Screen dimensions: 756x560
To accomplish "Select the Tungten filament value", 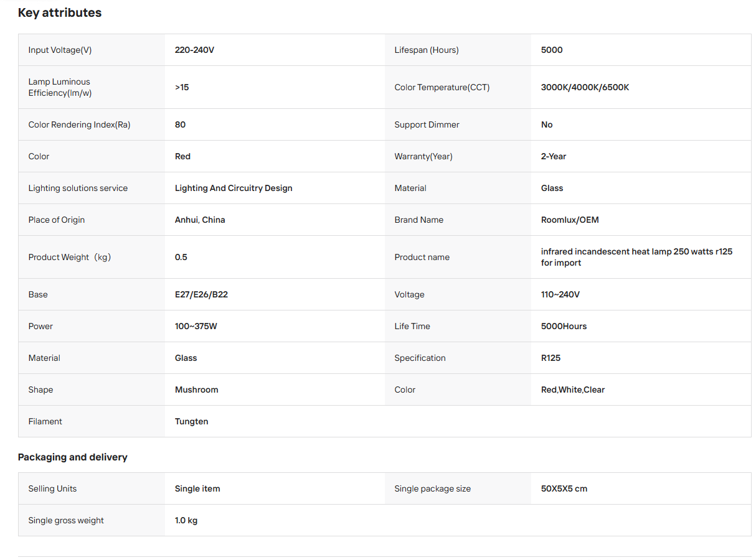I will [192, 421].
